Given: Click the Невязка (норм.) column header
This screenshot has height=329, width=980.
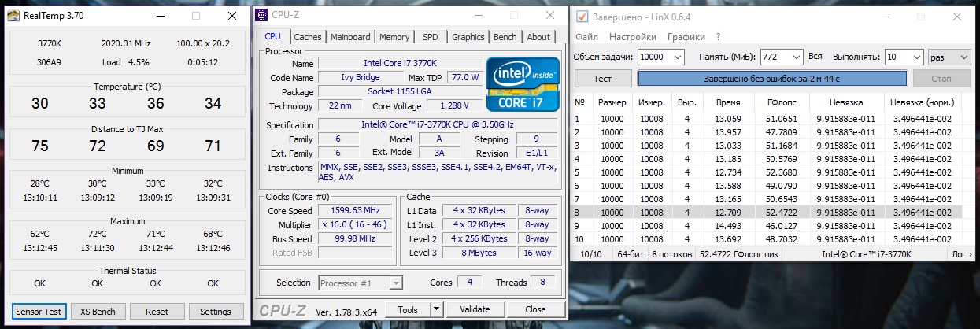Looking at the screenshot, I should (922, 102).
